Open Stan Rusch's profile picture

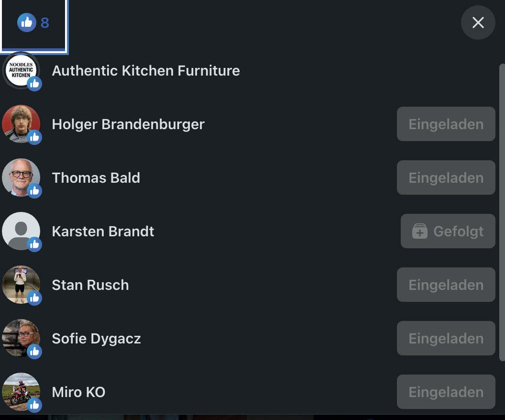click(21, 285)
